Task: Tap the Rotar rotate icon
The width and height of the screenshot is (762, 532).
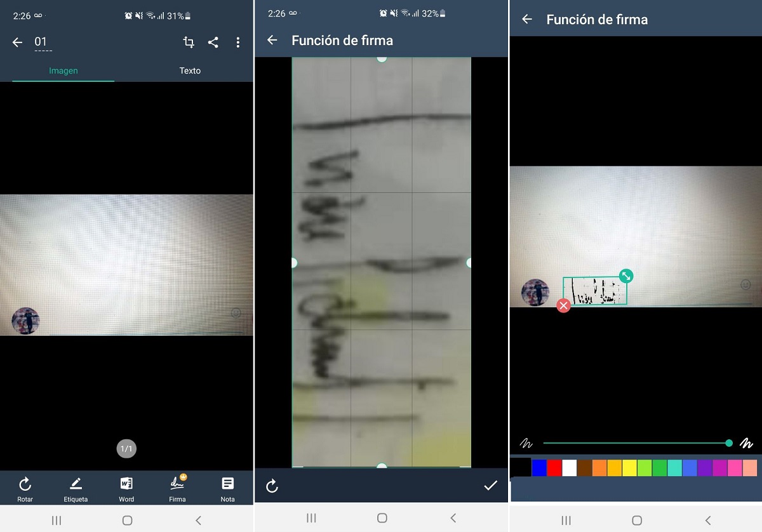Action: [25, 486]
